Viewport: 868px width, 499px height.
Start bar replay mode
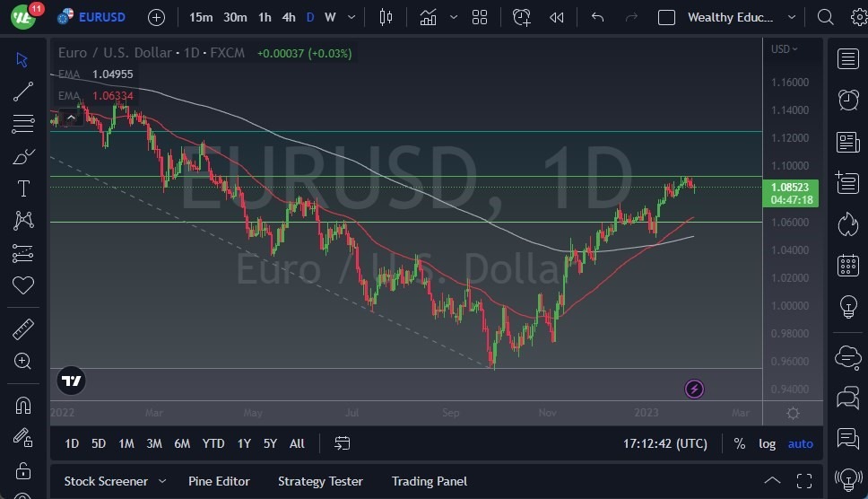coord(557,18)
